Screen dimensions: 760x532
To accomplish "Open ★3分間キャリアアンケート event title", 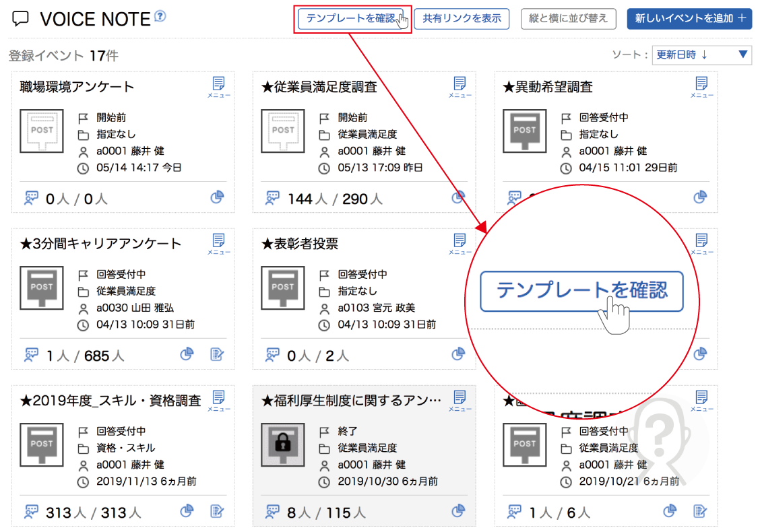I will tap(101, 244).
